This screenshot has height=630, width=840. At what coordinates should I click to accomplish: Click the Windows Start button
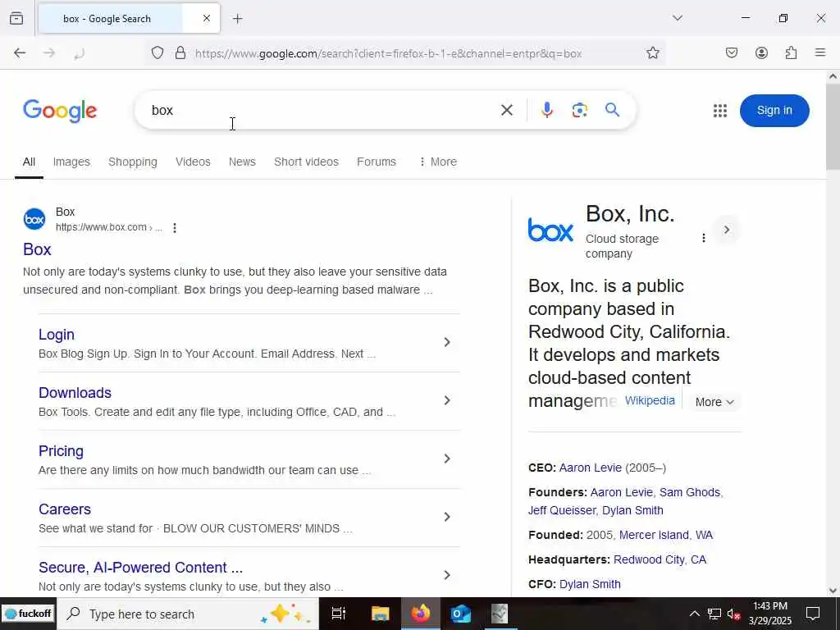pos(28,614)
